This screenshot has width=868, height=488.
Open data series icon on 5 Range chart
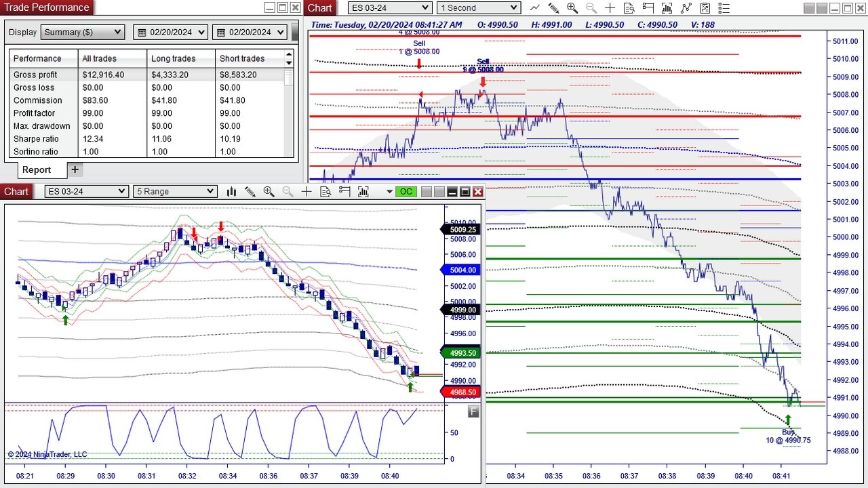[x=363, y=192]
